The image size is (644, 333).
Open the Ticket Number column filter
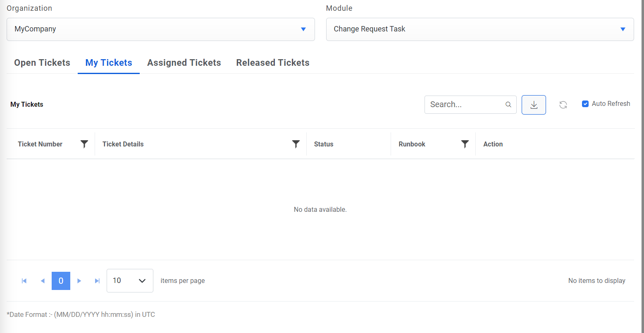84,144
